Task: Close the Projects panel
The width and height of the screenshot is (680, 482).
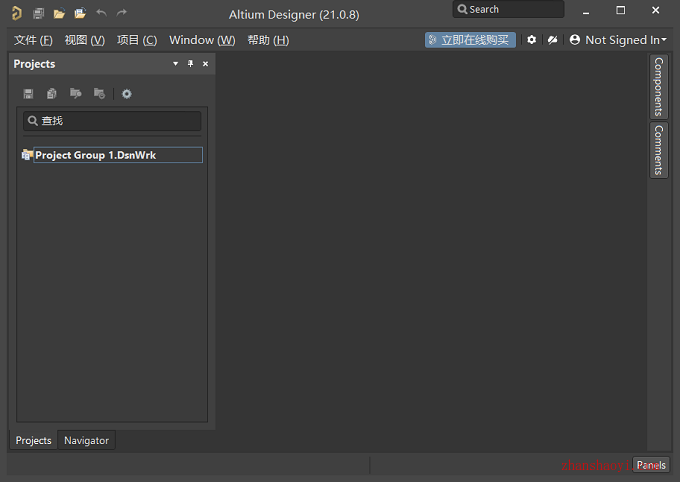Action: click(206, 64)
